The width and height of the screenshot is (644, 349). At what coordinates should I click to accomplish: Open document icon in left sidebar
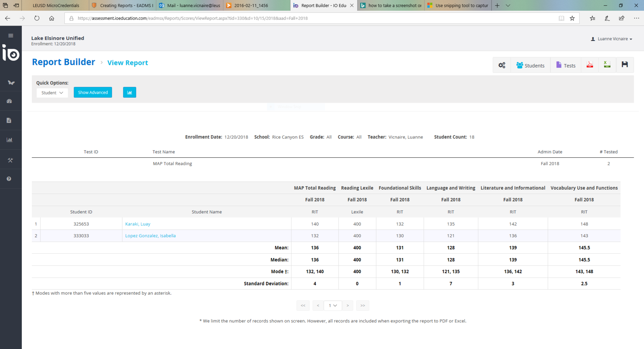tap(9, 121)
